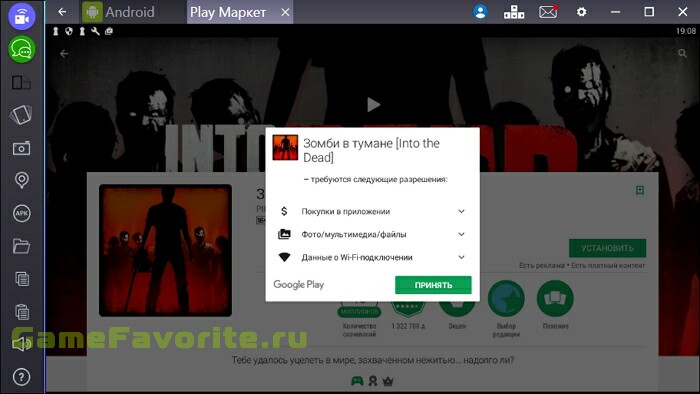Open the green chat bubble icon

pyautogui.click(x=22, y=50)
